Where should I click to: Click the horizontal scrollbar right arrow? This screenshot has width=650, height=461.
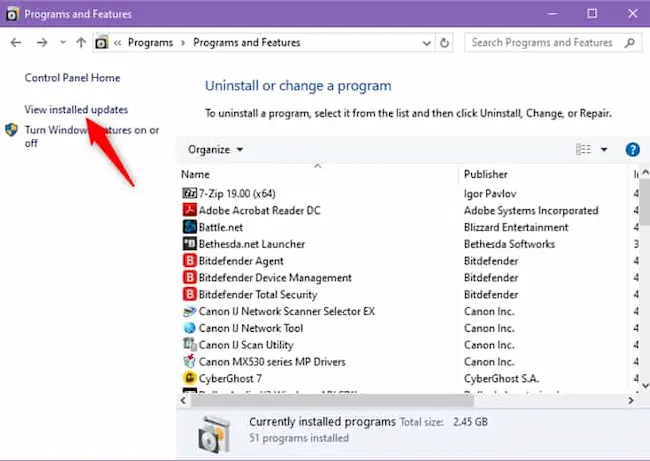click(631, 400)
